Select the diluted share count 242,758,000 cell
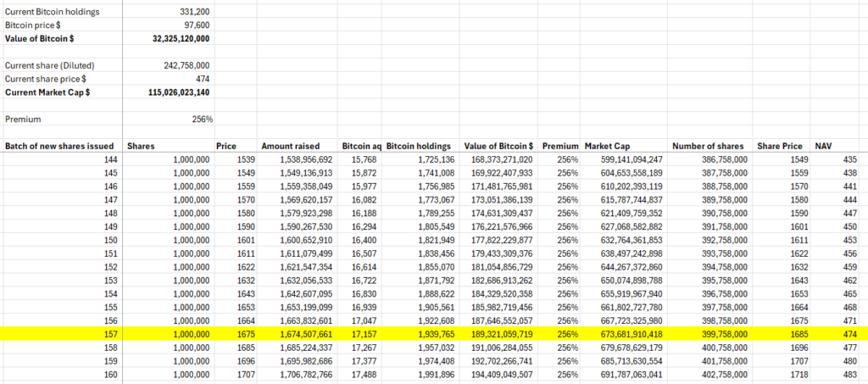The height and width of the screenshot is (384, 868). coord(186,65)
